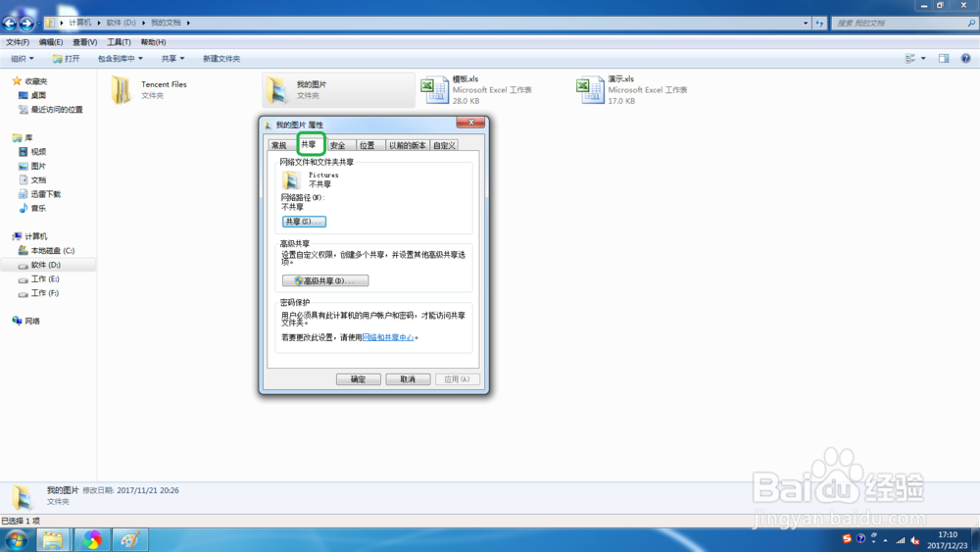The width and height of the screenshot is (980, 552).
Task: Click 打开 in toolbar
Action: pos(67,59)
